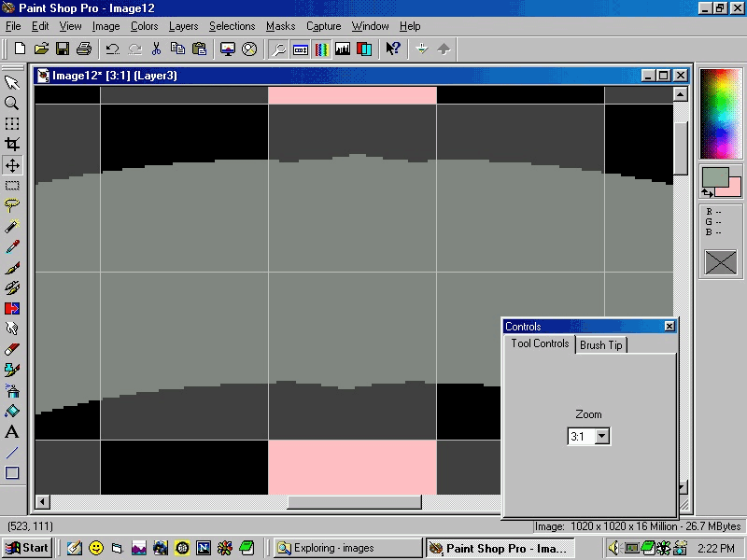Toggle the histogram window button

click(343, 49)
